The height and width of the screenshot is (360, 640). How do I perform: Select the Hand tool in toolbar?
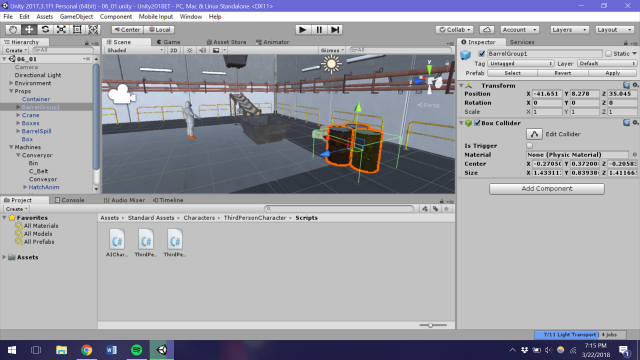pyautogui.click(x=13, y=29)
